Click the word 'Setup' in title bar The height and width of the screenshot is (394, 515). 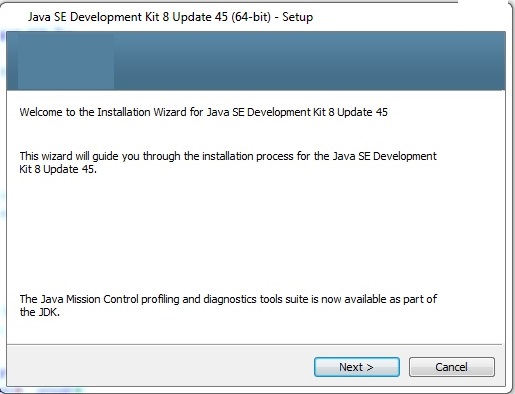tap(298, 17)
